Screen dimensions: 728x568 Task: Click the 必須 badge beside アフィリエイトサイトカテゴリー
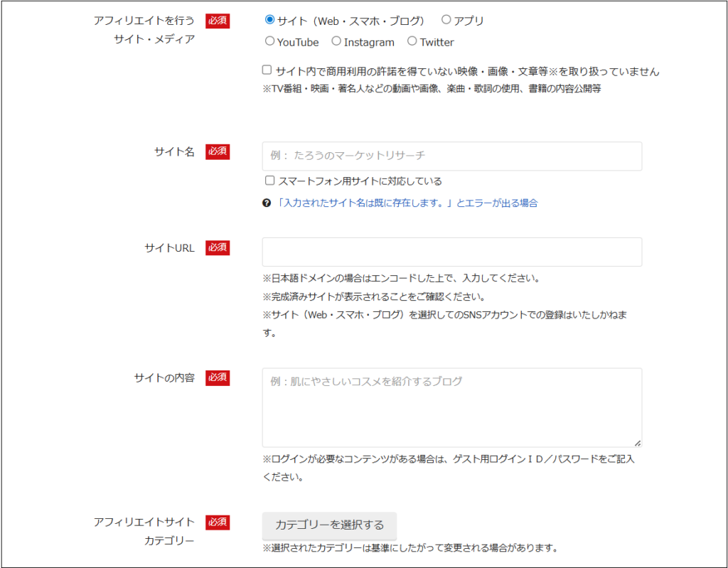click(218, 522)
